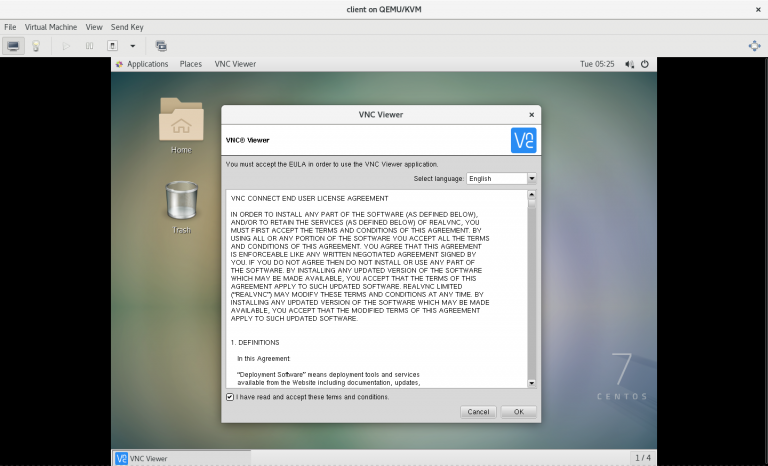Manage VM snapshots icon
Image resolution: width=768 pixels, height=466 pixels.
coord(161,46)
